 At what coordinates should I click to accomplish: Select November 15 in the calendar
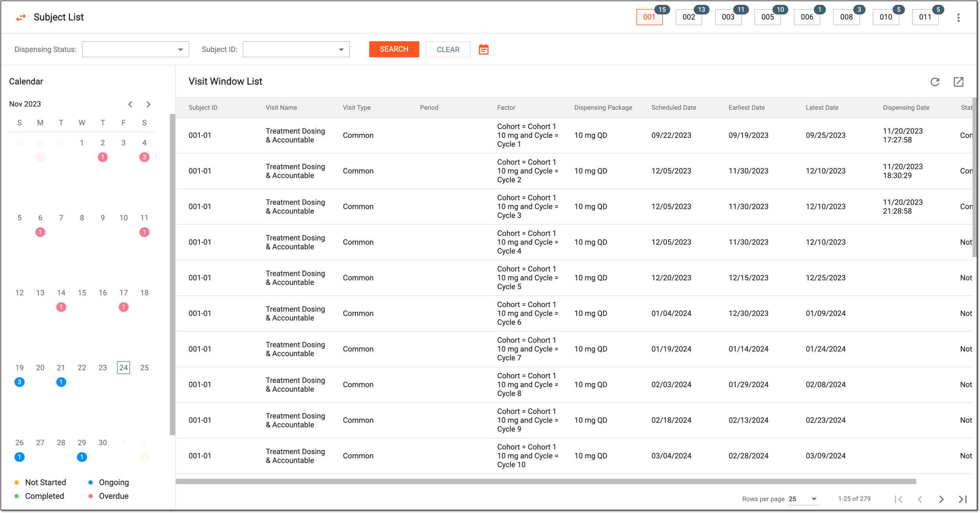coord(82,293)
